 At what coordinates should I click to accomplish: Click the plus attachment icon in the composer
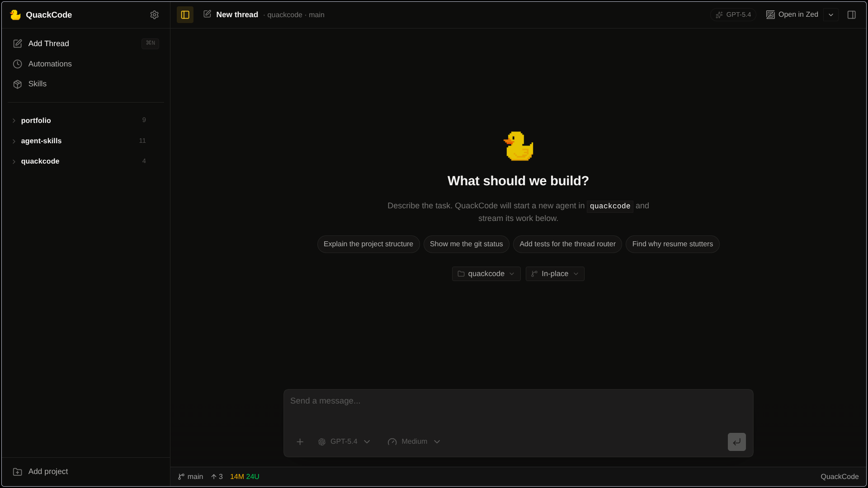click(x=300, y=441)
